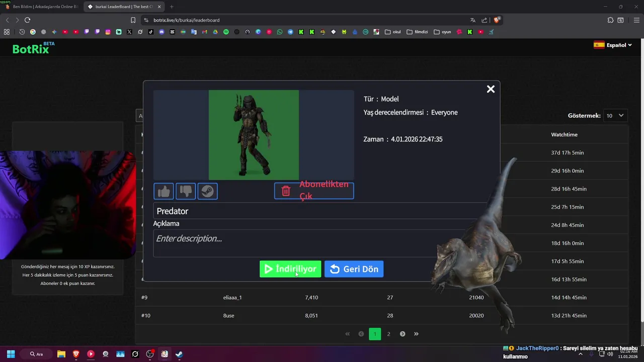Open the ChatGPT bookmark
644x362 pixels.
[44, 32]
